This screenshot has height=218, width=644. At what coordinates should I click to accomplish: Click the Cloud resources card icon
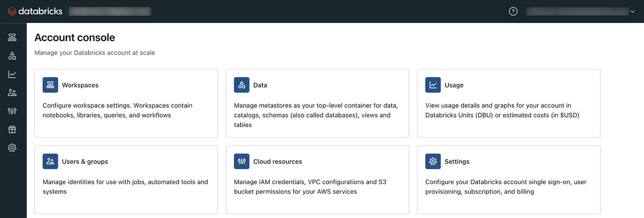(241, 161)
